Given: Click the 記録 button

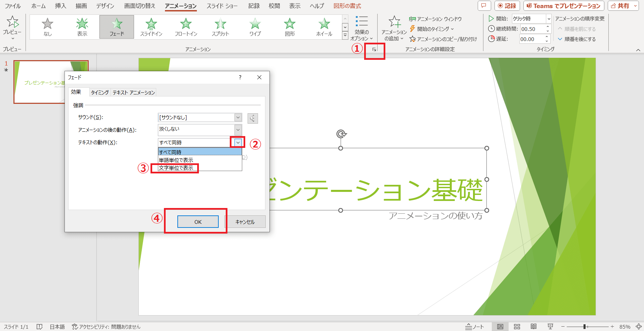Looking at the screenshot, I should (507, 6).
